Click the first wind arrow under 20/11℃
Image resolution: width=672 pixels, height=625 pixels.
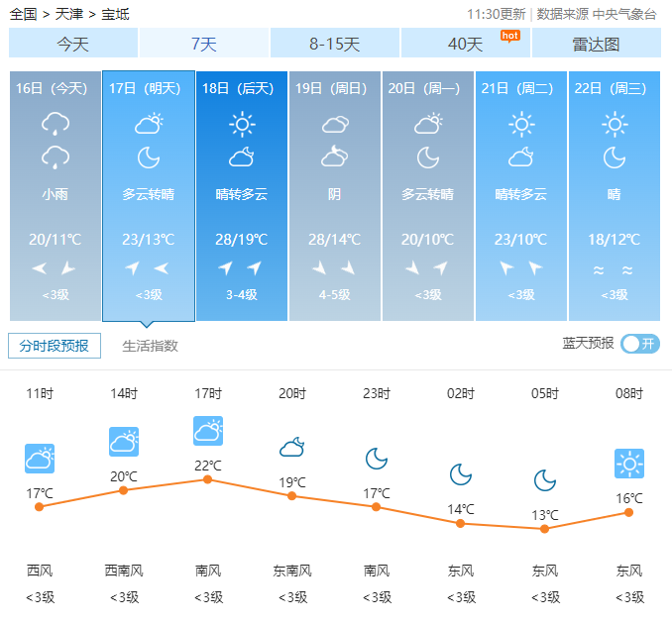[x=40, y=268]
